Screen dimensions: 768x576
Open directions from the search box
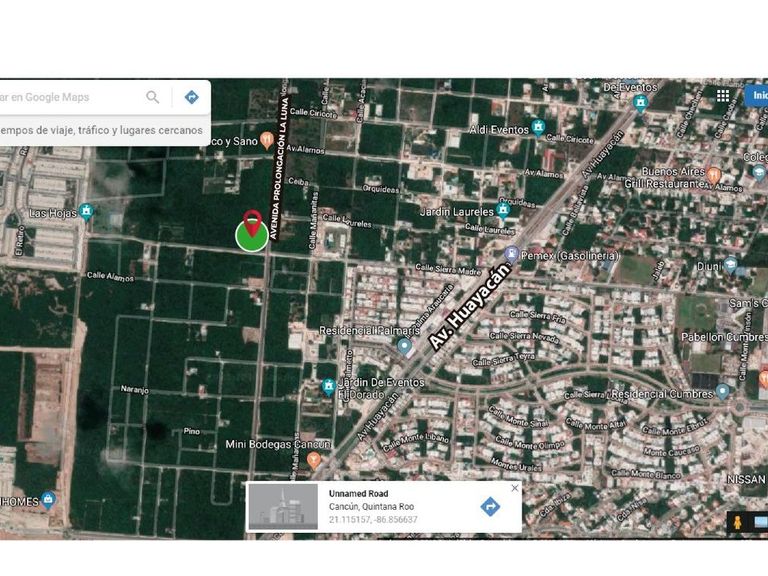tap(191, 97)
